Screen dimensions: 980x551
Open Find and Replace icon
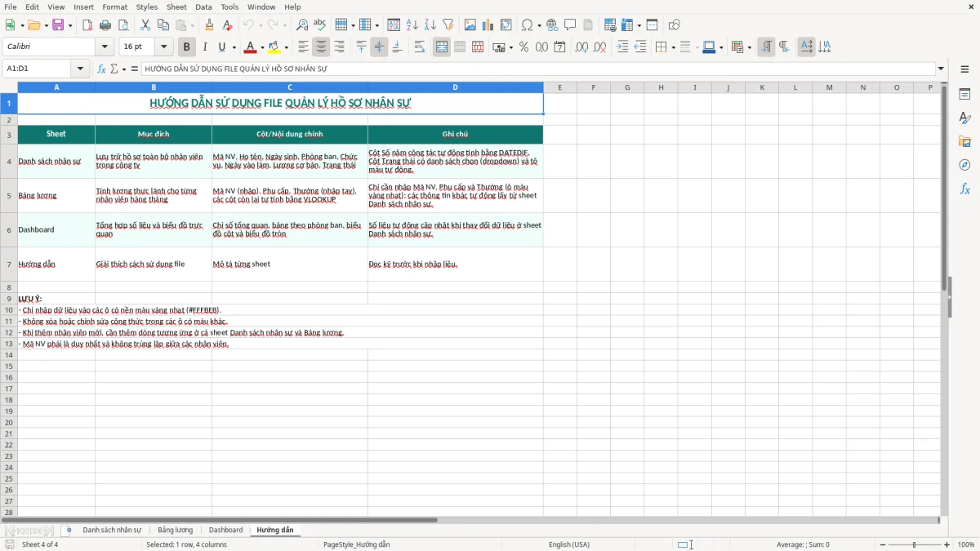pyautogui.click(x=302, y=25)
